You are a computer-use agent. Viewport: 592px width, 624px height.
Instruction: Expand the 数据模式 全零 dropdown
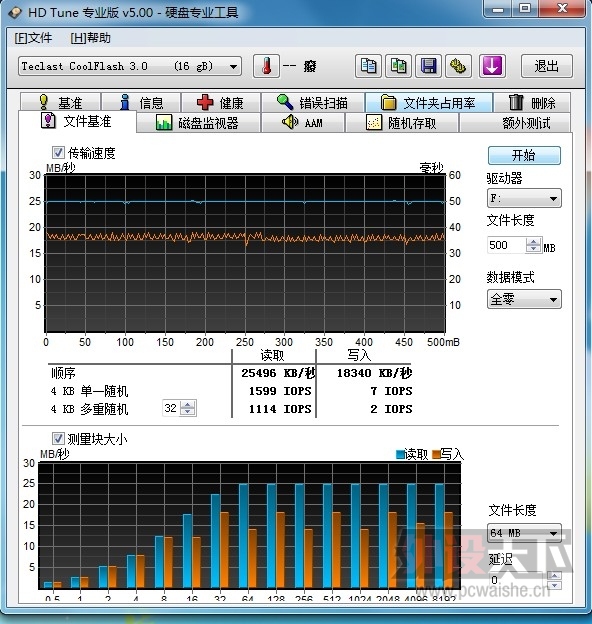[x=553, y=299]
